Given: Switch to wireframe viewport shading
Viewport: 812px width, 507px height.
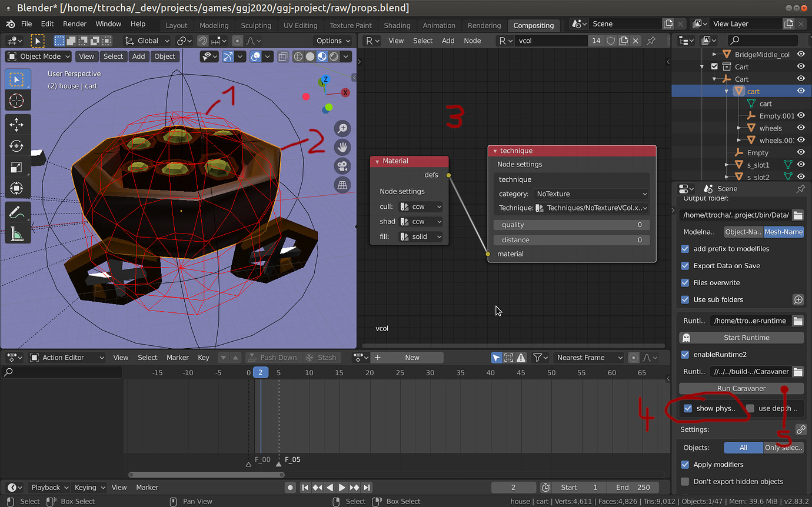Looking at the screenshot, I should (298, 56).
